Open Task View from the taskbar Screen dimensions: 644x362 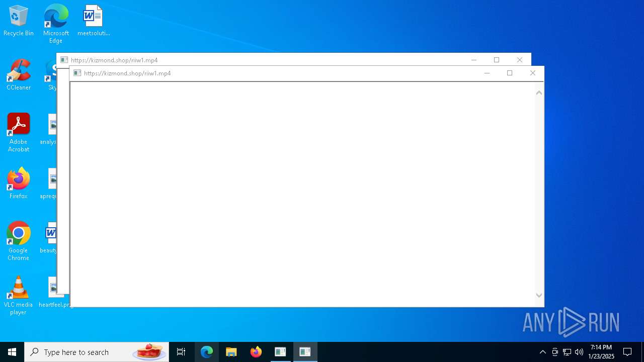(181, 352)
